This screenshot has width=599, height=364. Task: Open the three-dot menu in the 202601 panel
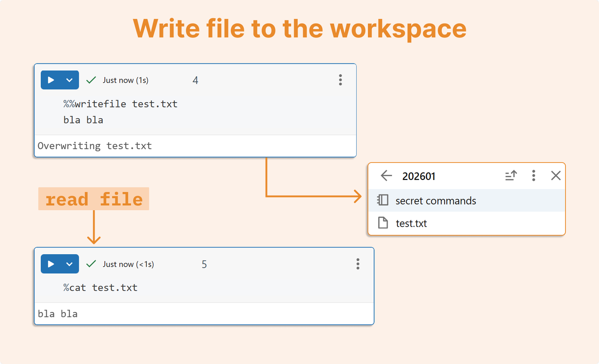(x=534, y=176)
